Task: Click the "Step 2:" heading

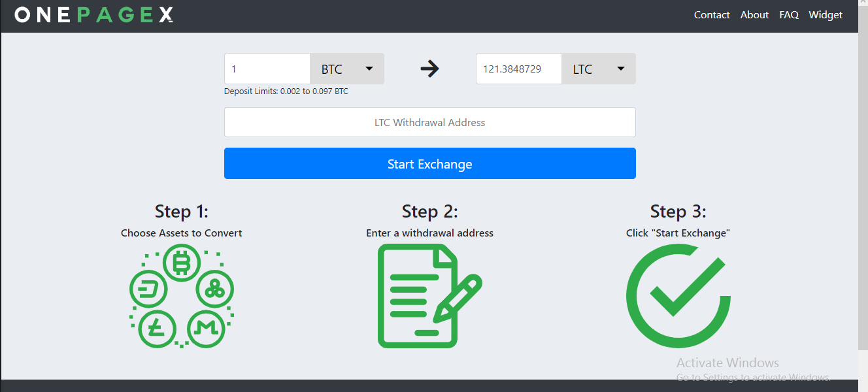Action: [430, 211]
